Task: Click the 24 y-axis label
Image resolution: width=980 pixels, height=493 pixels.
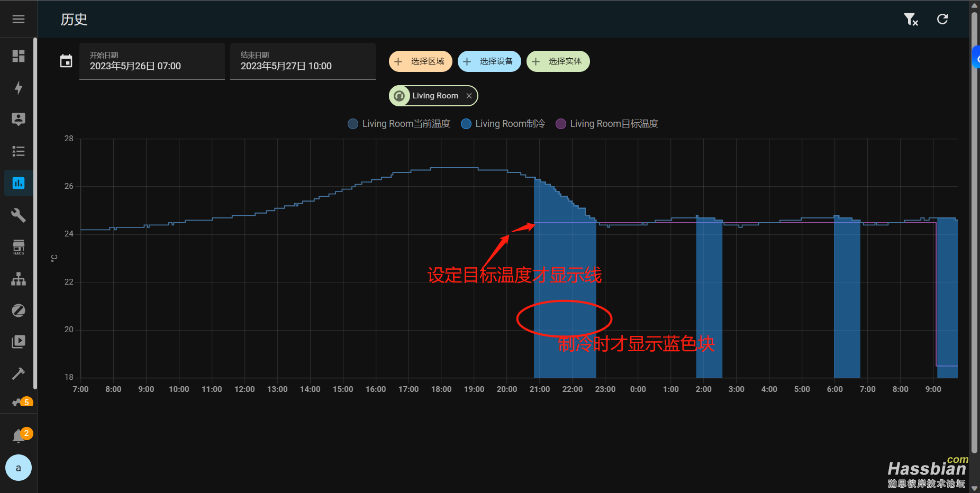Action: click(69, 234)
